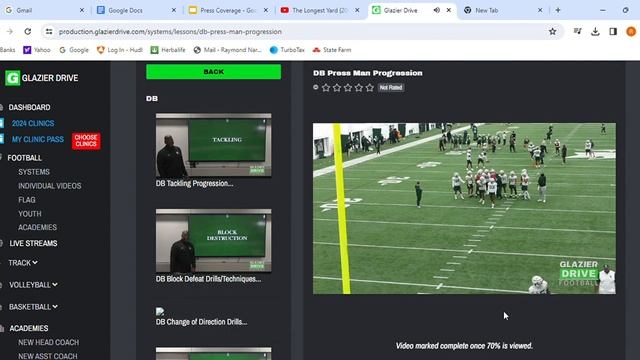The height and width of the screenshot is (360, 640).
Task: Open the DB Block Defeat Drills thumbnail
Action: pos(213,241)
